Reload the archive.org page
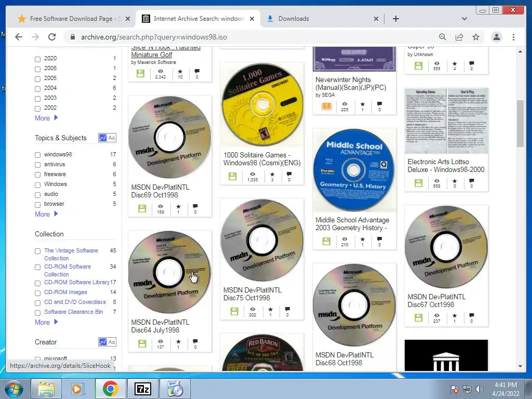 [x=52, y=37]
